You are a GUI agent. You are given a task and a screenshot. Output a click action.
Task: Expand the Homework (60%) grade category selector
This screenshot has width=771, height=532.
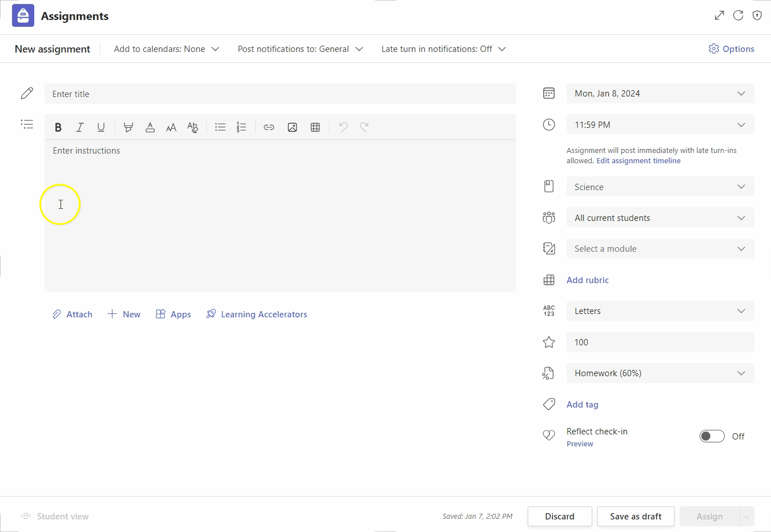pos(660,373)
